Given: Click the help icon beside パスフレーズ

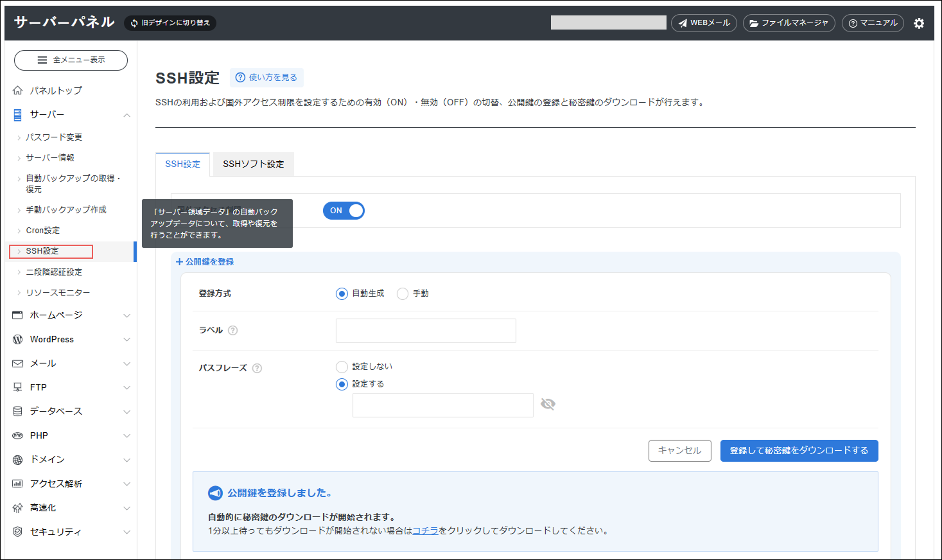Looking at the screenshot, I should (257, 369).
